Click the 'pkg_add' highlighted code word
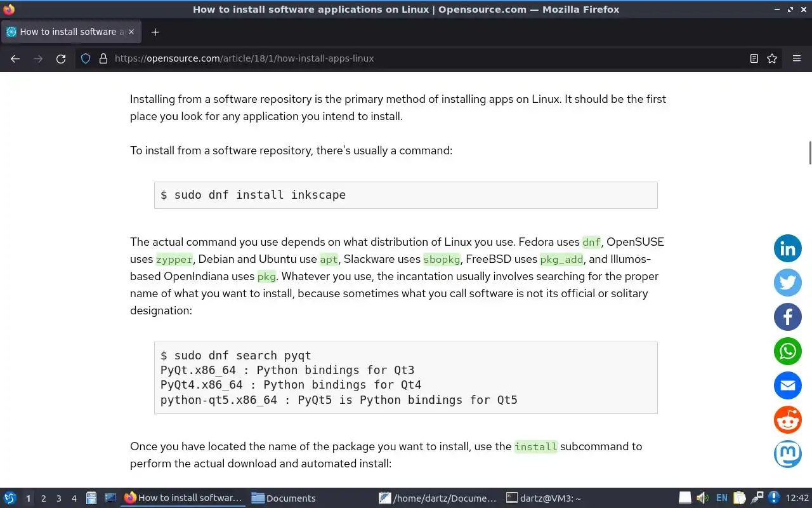 click(561, 259)
